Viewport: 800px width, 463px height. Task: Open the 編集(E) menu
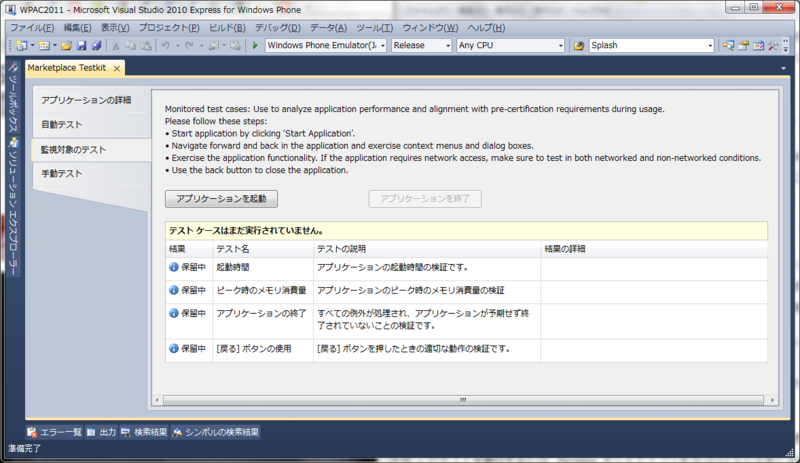(x=77, y=28)
